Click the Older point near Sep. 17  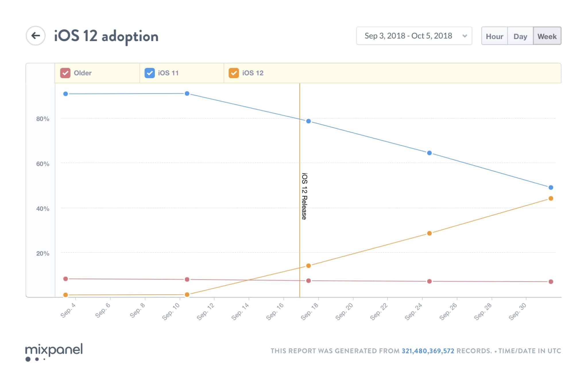pyautogui.click(x=308, y=281)
